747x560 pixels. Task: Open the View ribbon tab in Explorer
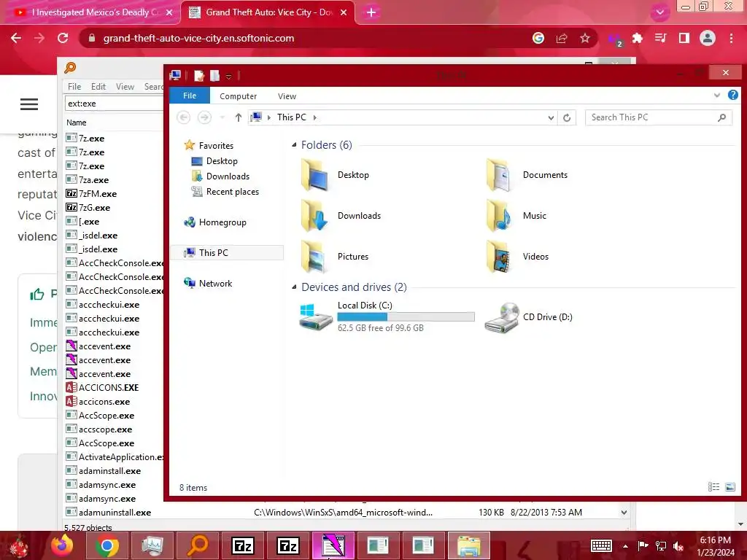click(x=287, y=96)
